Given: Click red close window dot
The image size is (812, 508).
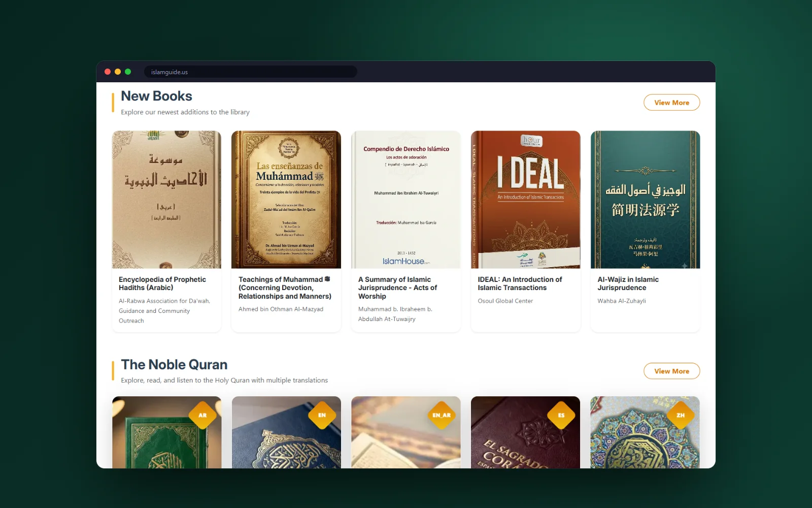Looking at the screenshot, I should tap(108, 72).
